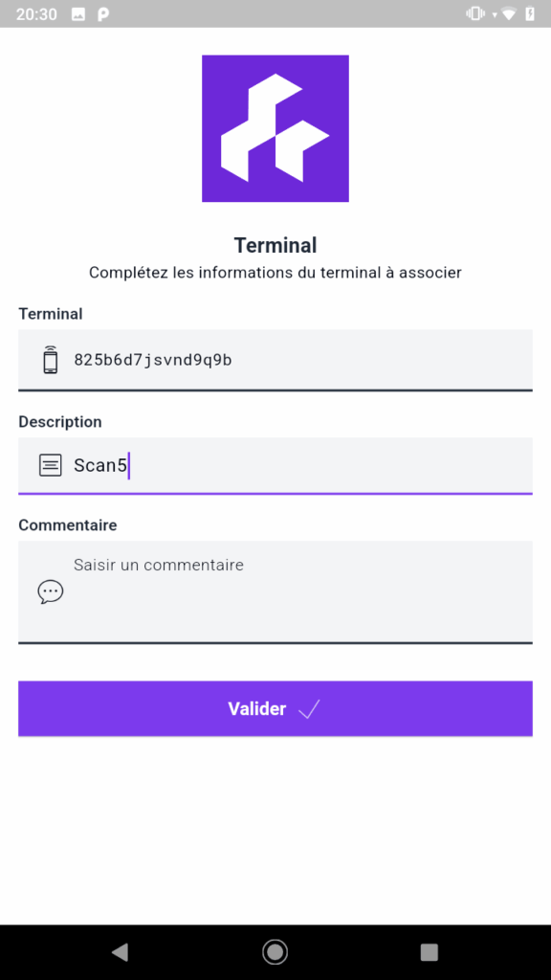Tap the Wi-Fi status icon
Screen dimensions: 551x980
509,13
